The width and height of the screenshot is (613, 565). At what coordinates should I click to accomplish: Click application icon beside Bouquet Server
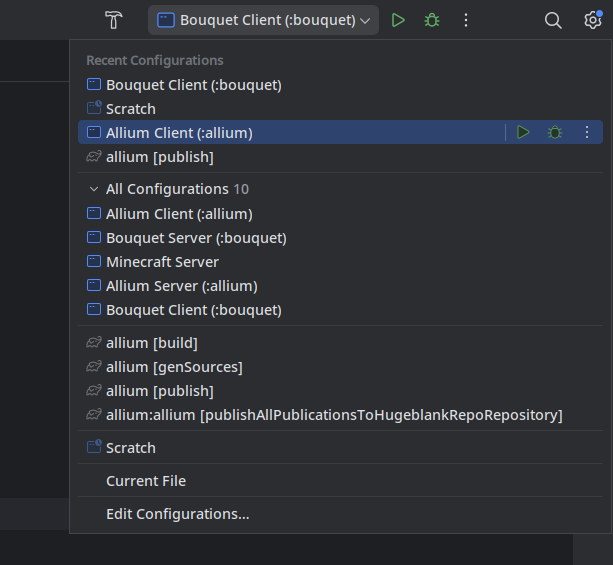click(x=94, y=237)
